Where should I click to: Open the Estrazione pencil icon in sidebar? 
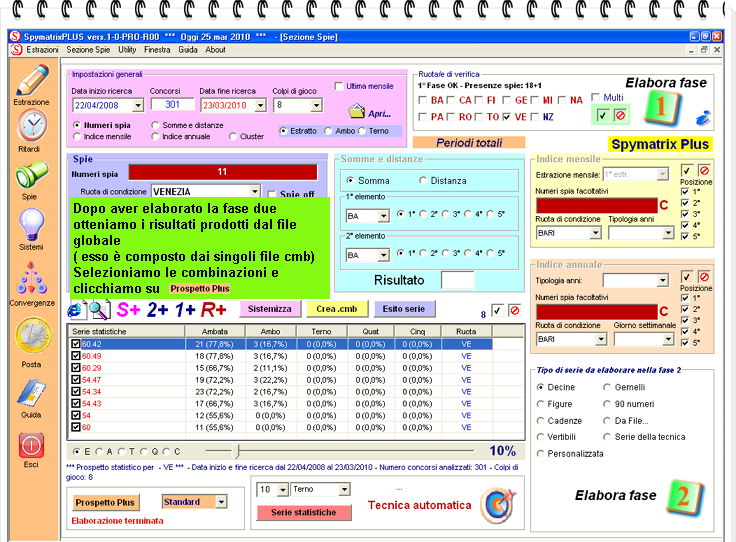pyautogui.click(x=32, y=80)
